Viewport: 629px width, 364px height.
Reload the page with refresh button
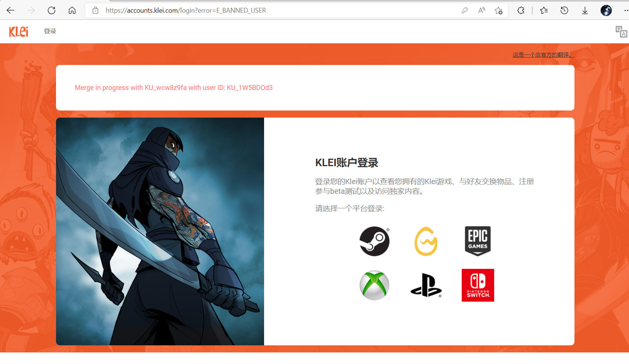(52, 10)
